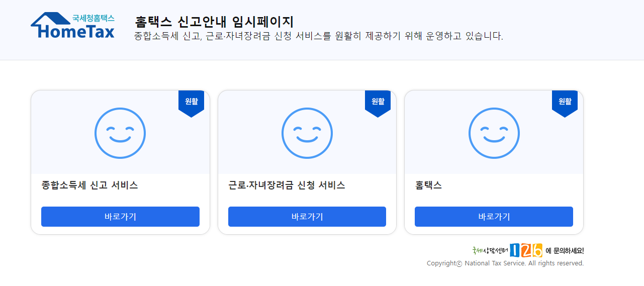Click the HomeTax logo

pyautogui.click(x=73, y=26)
